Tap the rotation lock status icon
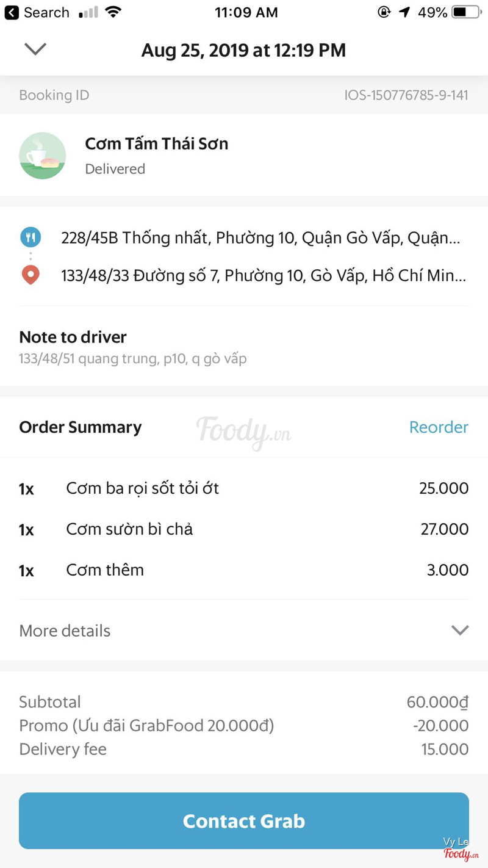Viewport: 488px width, 868px height. (x=384, y=12)
